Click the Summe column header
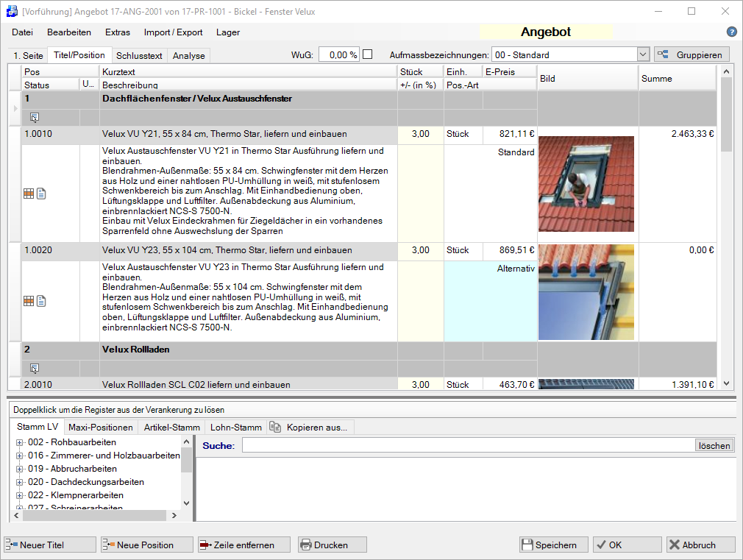 click(677, 79)
